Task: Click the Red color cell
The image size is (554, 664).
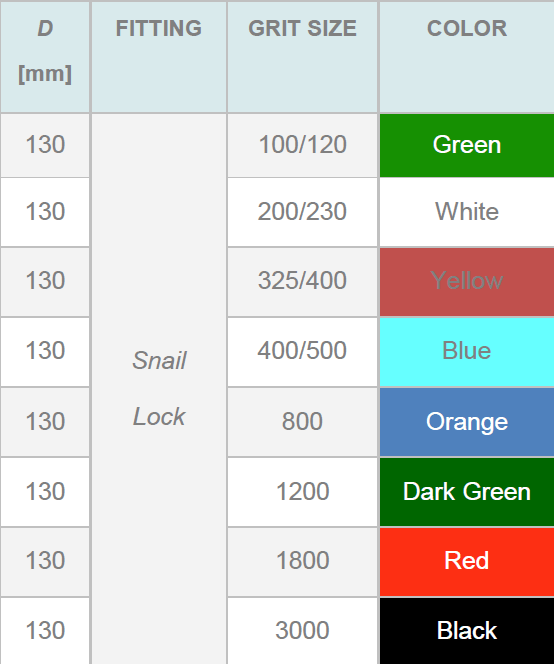Action: coord(467,562)
